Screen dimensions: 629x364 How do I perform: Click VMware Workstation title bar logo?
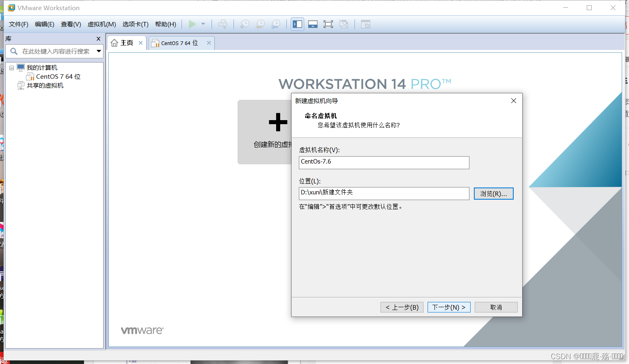[11, 8]
